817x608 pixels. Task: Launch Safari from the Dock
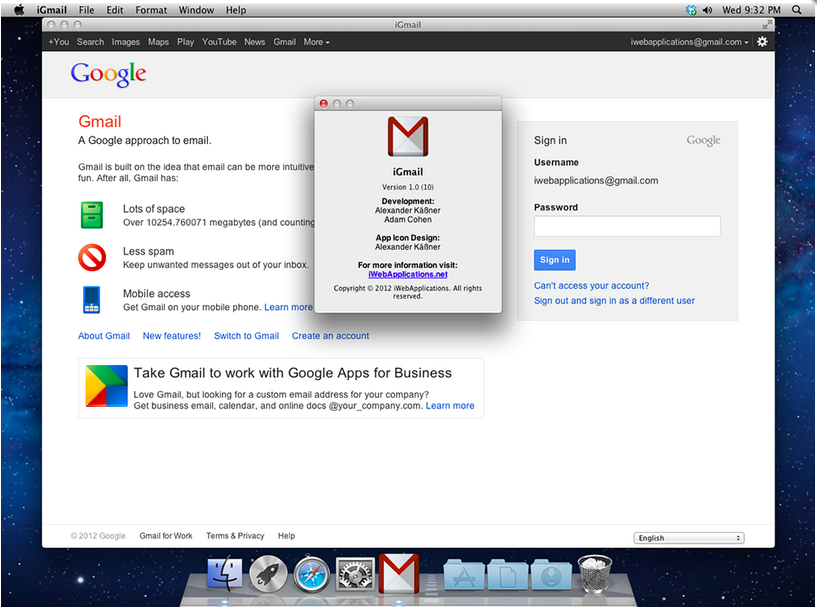pyautogui.click(x=312, y=574)
